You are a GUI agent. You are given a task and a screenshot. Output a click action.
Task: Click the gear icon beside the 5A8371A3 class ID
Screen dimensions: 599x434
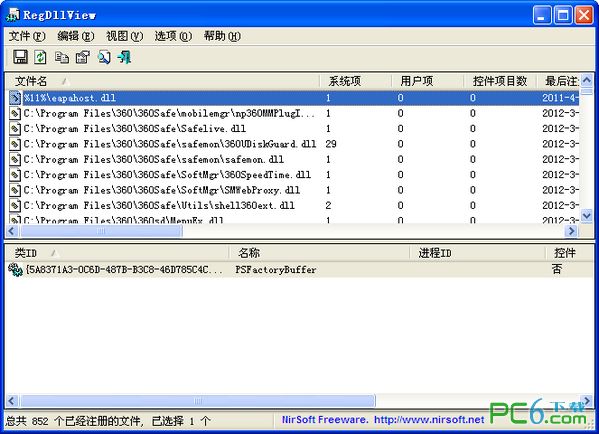[x=16, y=270]
